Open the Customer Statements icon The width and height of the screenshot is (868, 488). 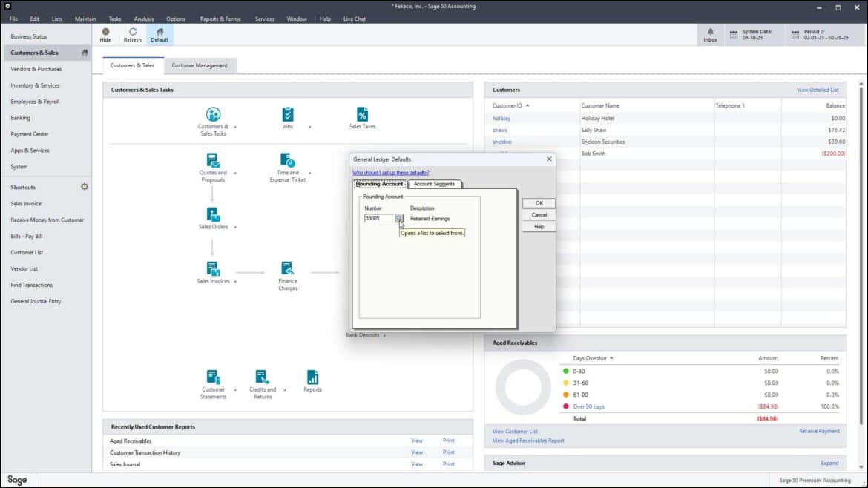point(213,377)
